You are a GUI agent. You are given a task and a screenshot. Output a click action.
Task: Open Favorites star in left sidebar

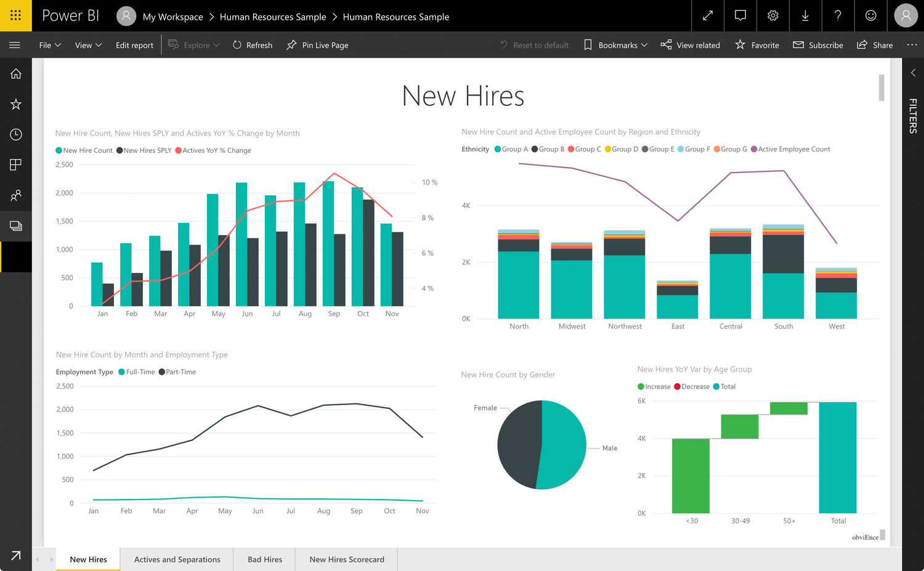[16, 104]
